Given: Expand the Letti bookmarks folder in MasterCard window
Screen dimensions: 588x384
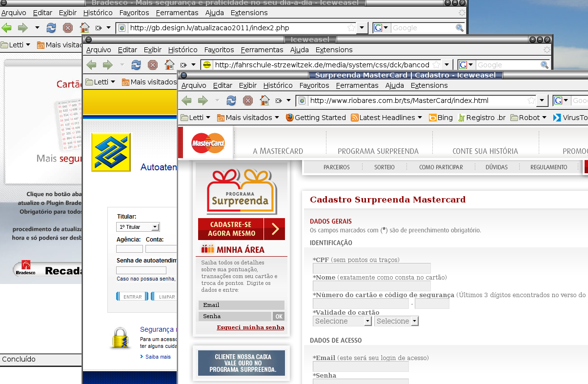Looking at the screenshot, I should (x=196, y=118).
